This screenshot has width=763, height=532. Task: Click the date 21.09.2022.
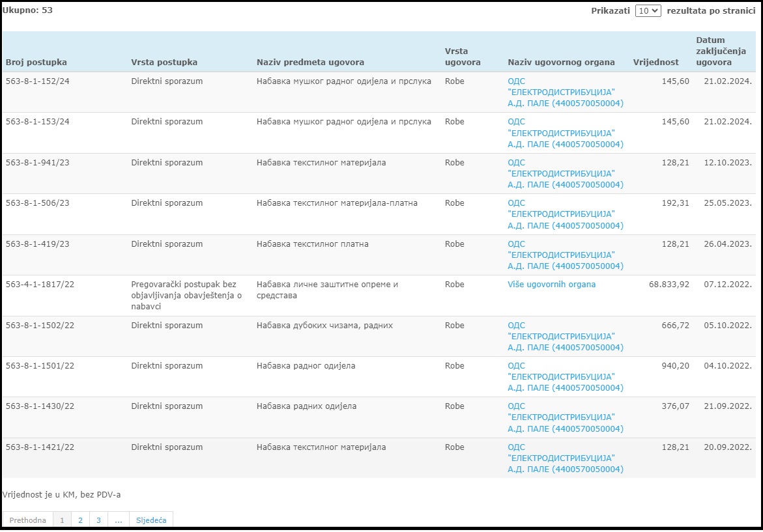[727, 406]
